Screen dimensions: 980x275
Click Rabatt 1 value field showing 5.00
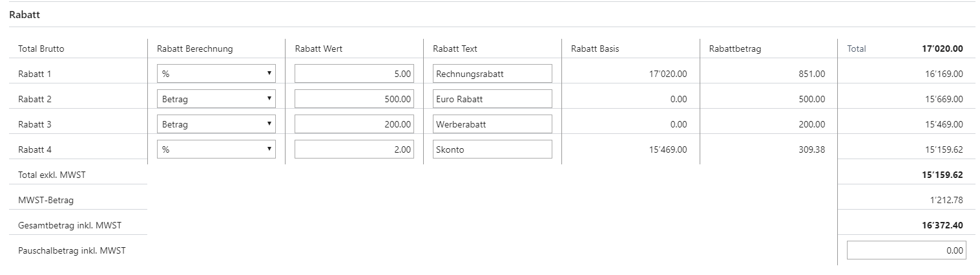click(354, 74)
